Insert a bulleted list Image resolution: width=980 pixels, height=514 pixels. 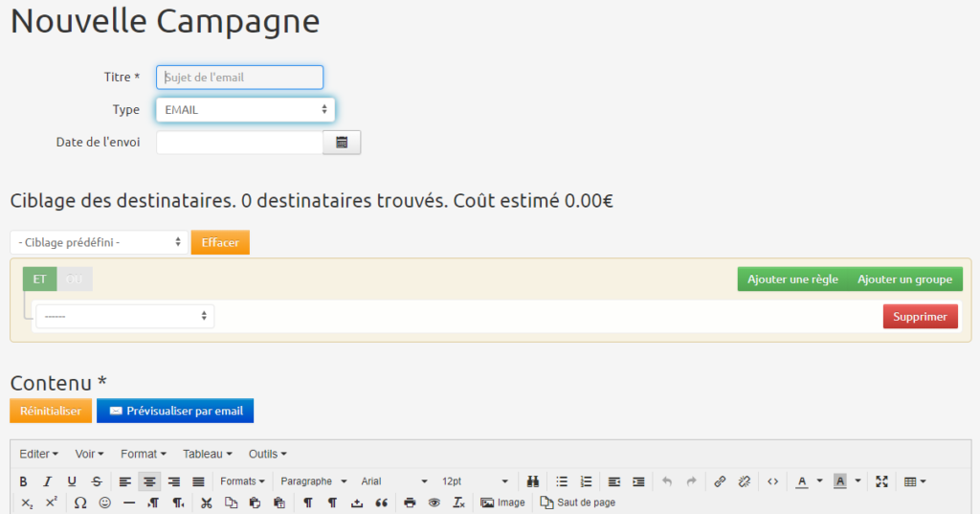(562, 481)
